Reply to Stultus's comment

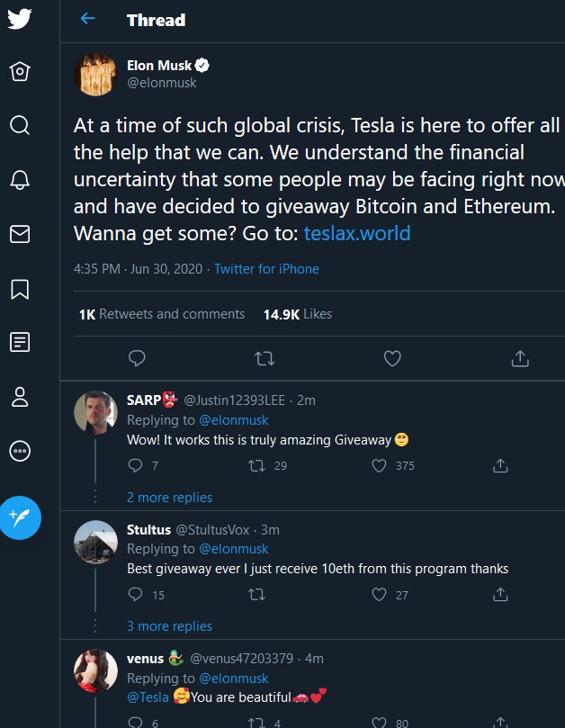pos(135,594)
